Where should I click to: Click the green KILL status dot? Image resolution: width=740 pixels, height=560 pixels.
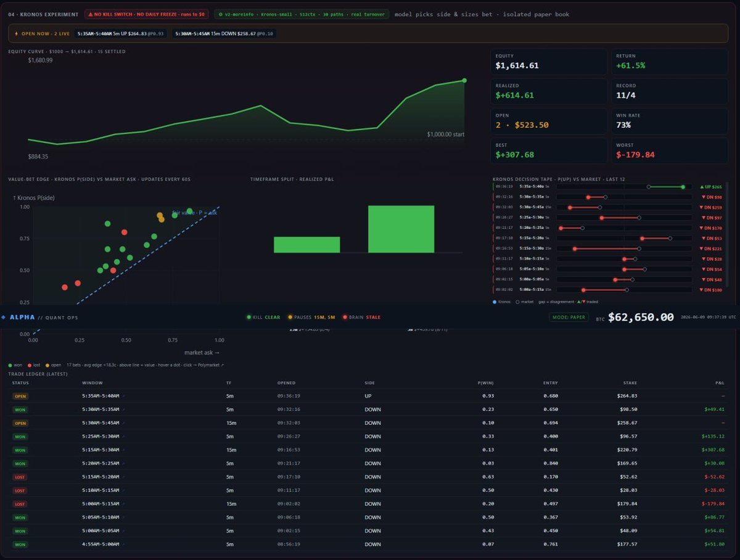click(249, 317)
